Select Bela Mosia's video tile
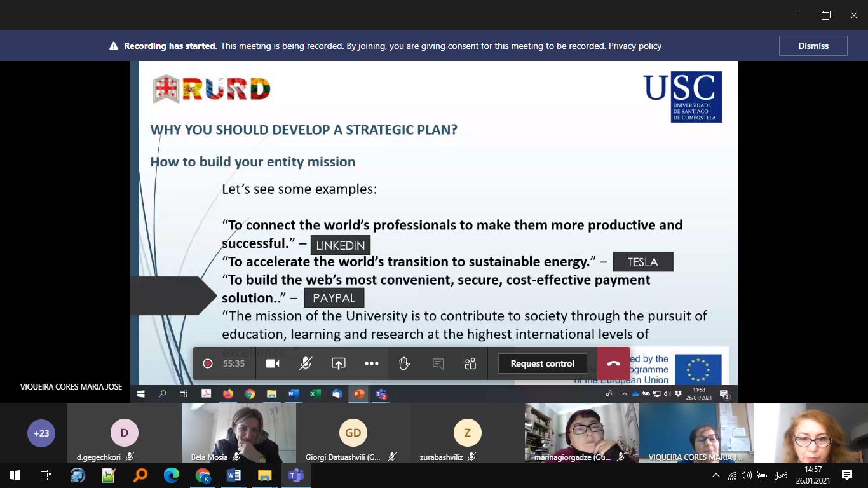This screenshot has width=868, height=488. tap(238, 432)
